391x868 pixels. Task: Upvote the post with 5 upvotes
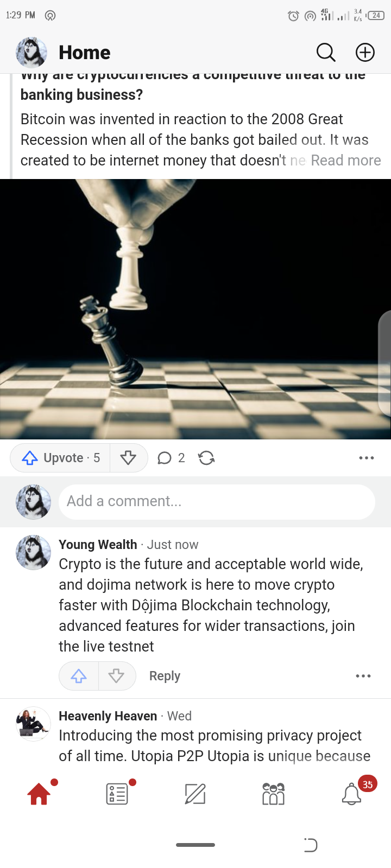pos(60,458)
